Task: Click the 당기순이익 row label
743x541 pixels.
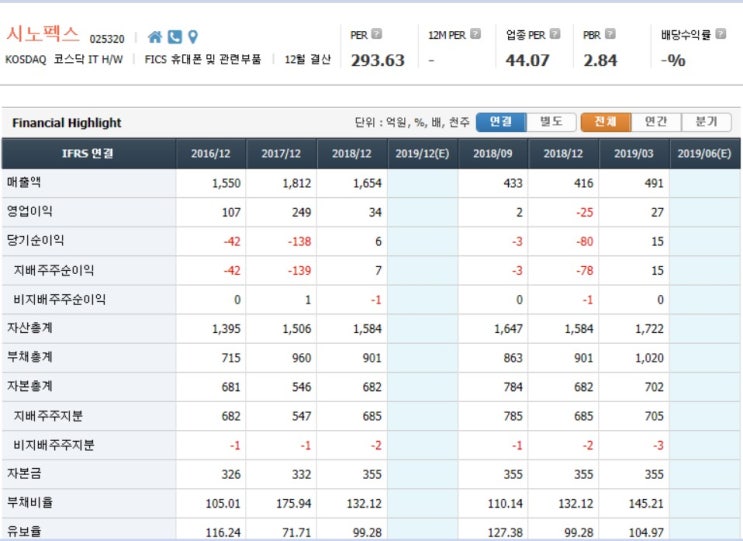Action: point(35,240)
